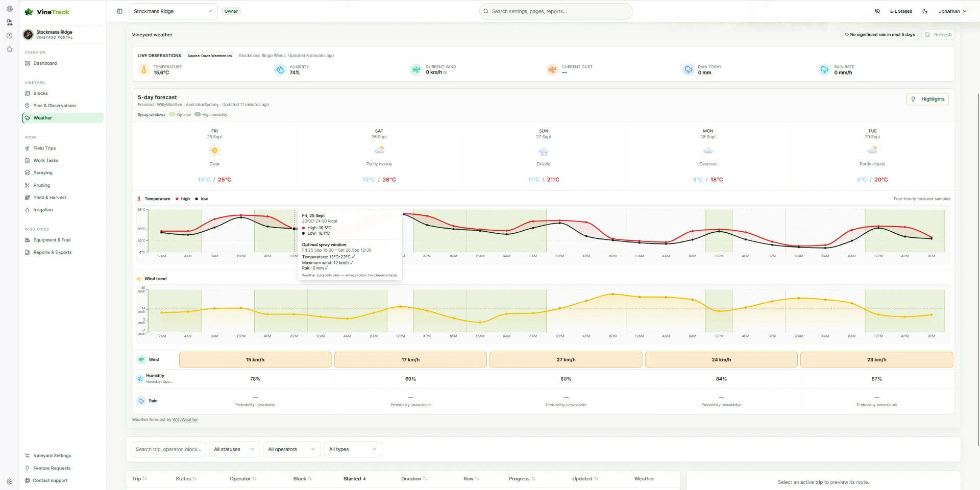Focus the top search settings field
Screen dimensions: 980x490
coord(556,11)
